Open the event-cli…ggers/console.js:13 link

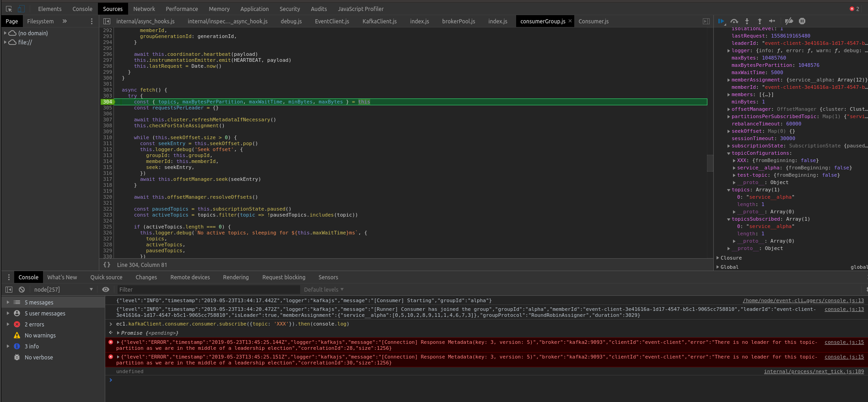pos(803,300)
